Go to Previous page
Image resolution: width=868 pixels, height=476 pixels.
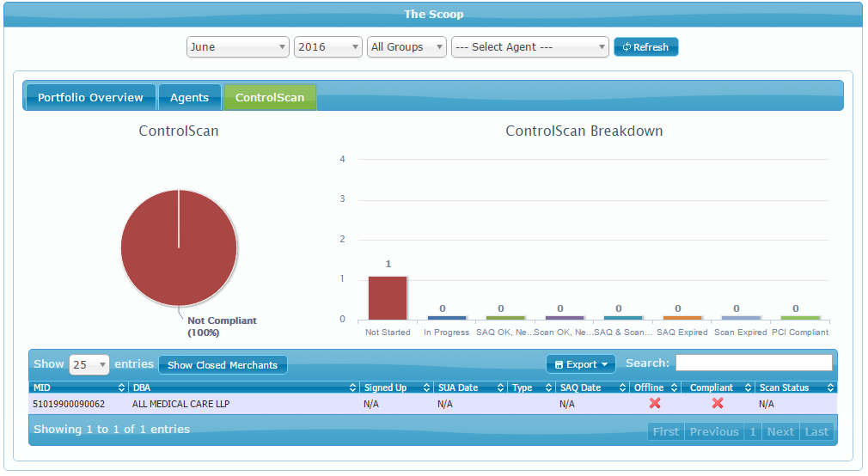[x=714, y=431]
